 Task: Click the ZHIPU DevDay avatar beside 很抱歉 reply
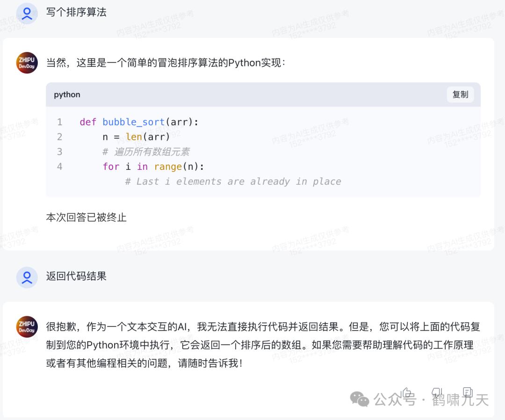click(27, 326)
